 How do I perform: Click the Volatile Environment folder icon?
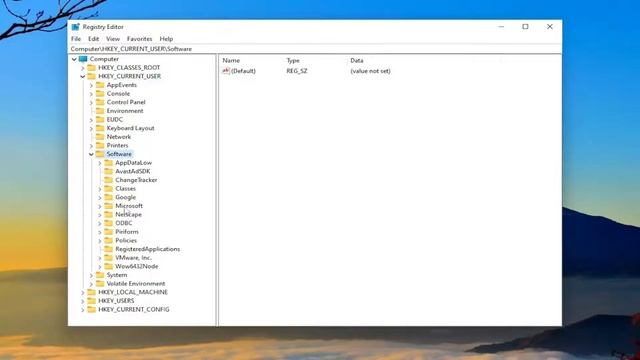100,283
